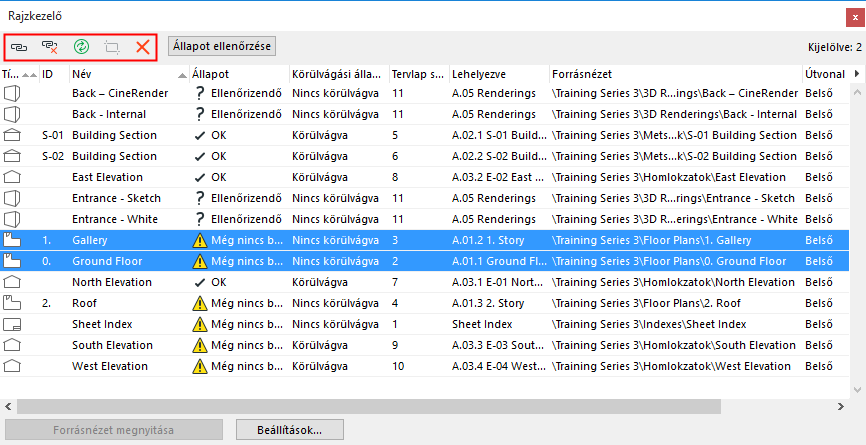Click Sheet Index source path cell

point(649,324)
